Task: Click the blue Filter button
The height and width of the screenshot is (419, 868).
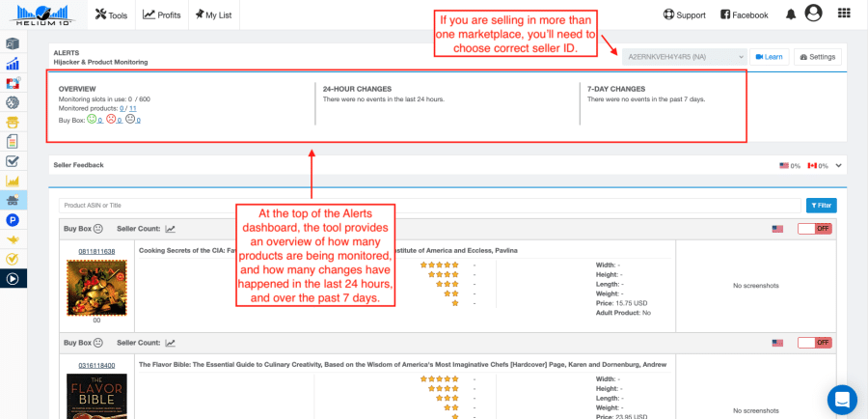Action: pyautogui.click(x=822, y=205)
